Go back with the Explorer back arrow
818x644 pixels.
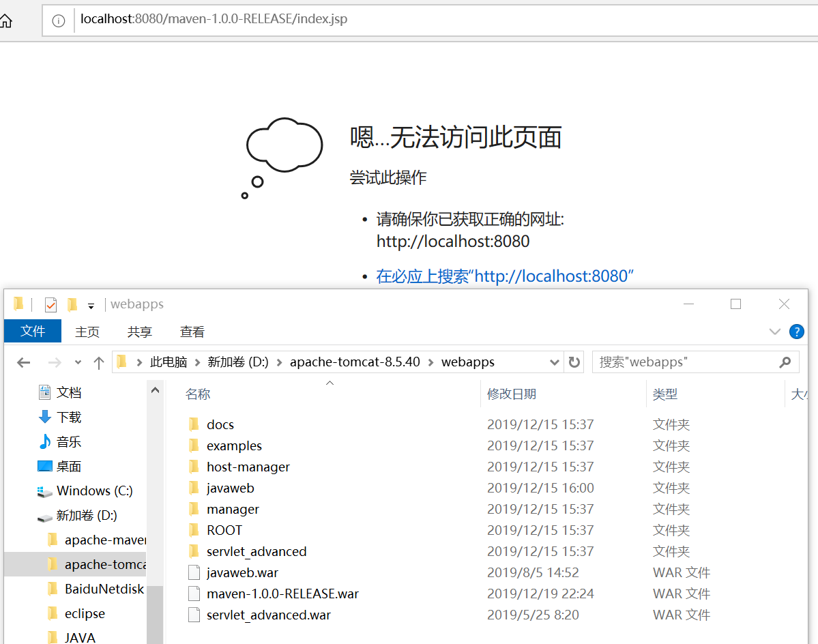23,362
